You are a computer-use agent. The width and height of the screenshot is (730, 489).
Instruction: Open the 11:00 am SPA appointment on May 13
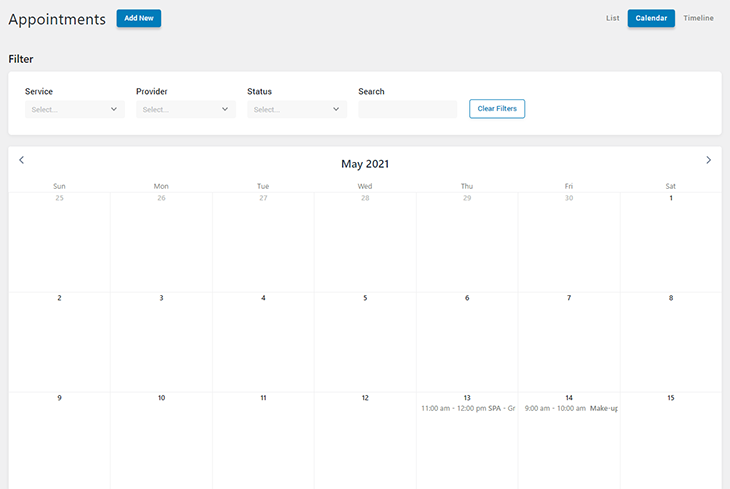tap(467, 408)
